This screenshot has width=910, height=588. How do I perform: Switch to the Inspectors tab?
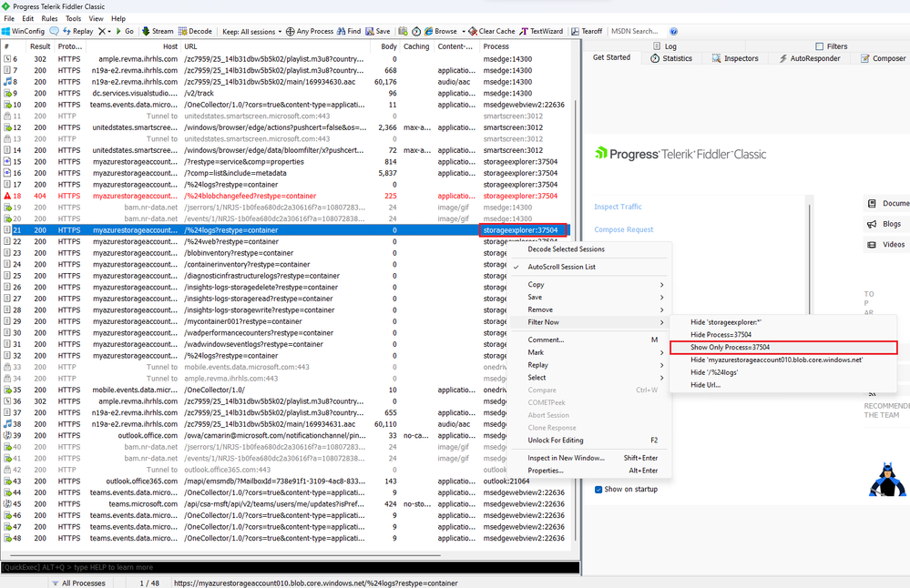tap(735, 58)
